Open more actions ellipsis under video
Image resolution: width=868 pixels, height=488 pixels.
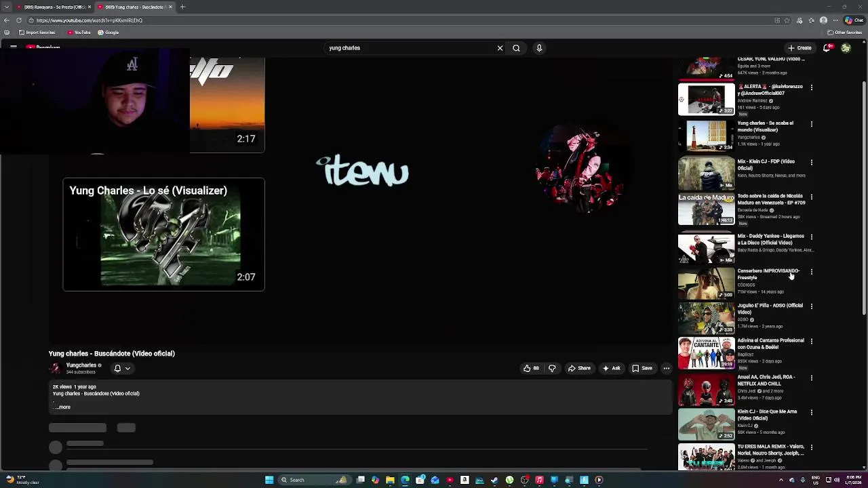tap(667, 368)
